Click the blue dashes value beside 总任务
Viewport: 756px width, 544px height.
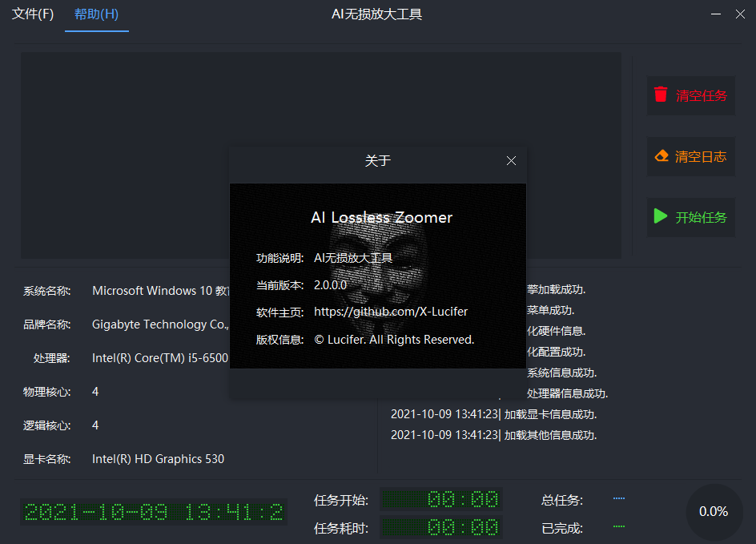619,498
